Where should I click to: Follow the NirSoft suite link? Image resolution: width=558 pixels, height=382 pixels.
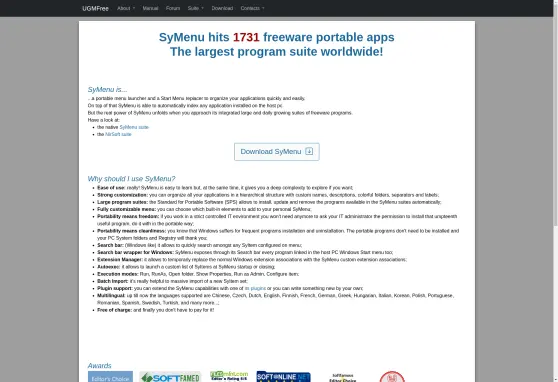pos(118,134)
